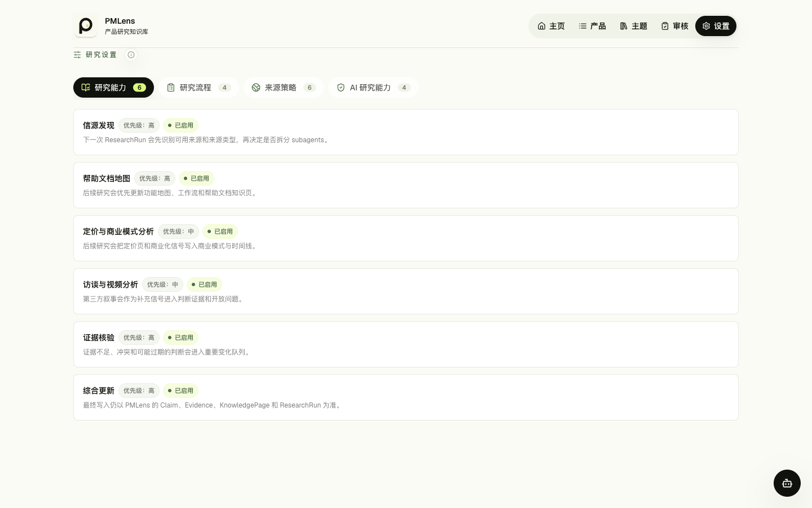This screenshot has width=812, height=508.
Task: Click priority badge 优先级：高 on 信源发现
Action: pos(139,125)
